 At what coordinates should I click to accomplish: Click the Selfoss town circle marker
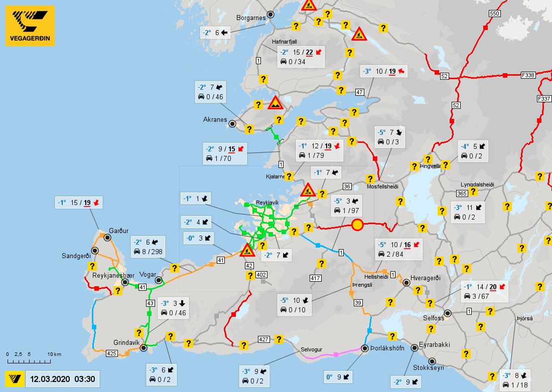point(448,313)
